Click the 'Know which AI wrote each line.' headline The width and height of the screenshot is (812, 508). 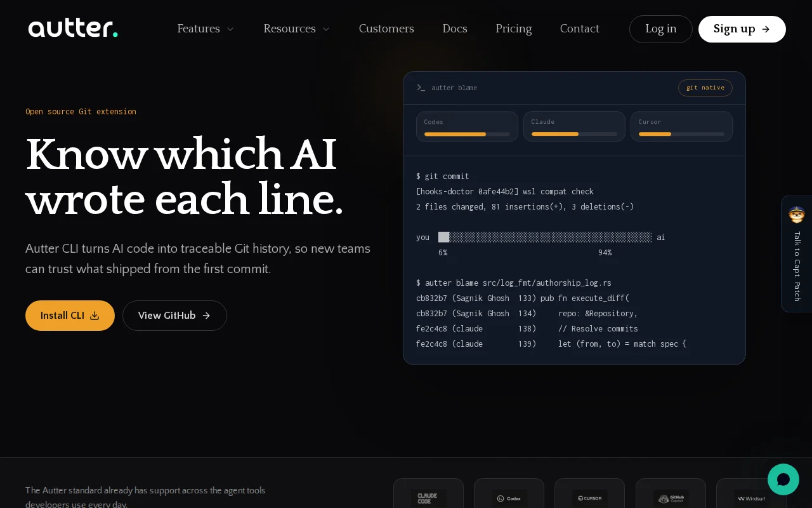coord(185,177)
